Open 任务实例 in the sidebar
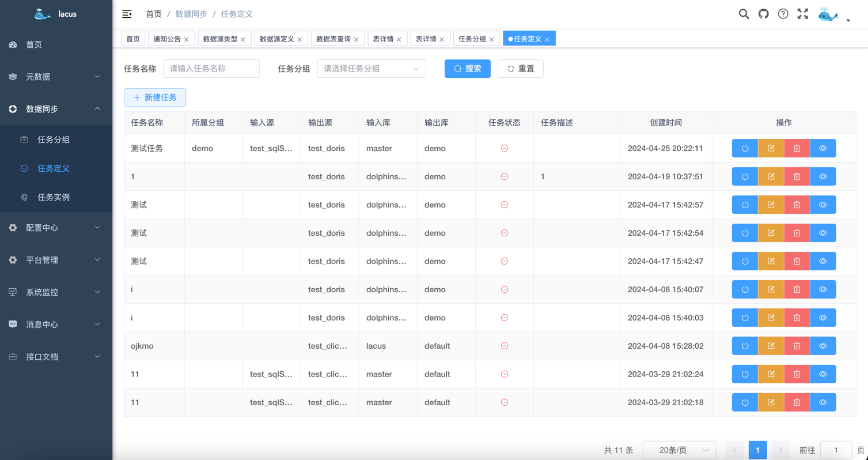 pos(56,197)
